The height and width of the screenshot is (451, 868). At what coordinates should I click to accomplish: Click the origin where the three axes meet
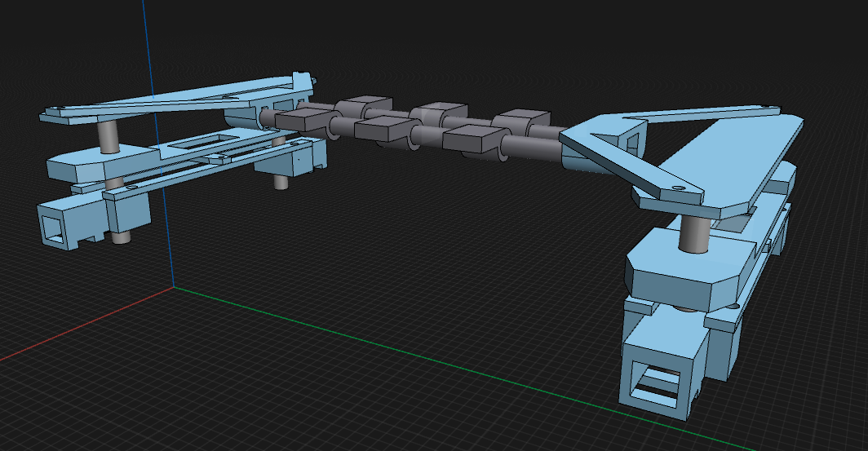[x=173, y=287]
